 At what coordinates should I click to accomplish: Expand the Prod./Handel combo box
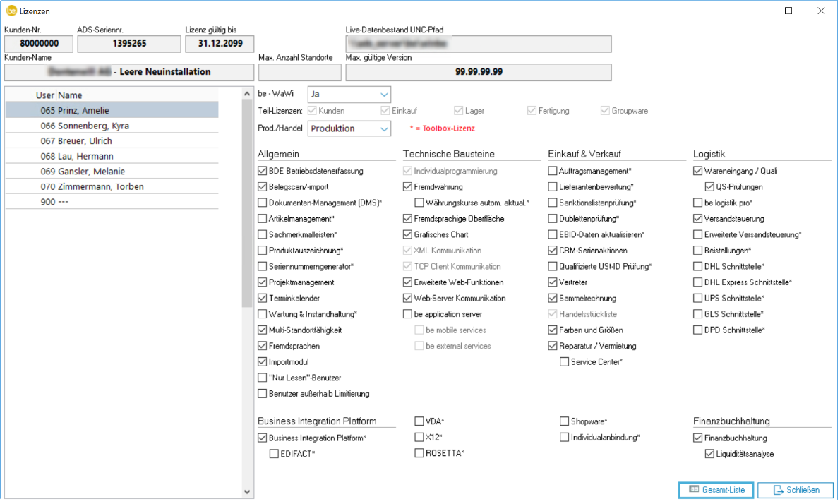pos(384,128)
